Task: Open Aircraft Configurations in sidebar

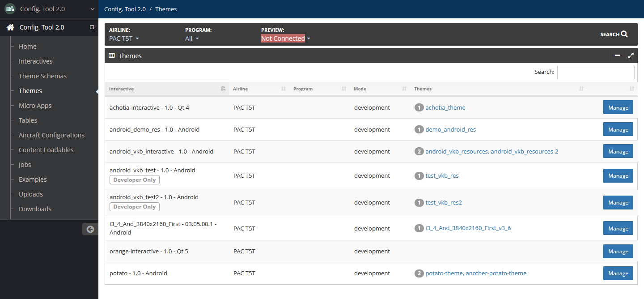Action: tap(51, 135)
